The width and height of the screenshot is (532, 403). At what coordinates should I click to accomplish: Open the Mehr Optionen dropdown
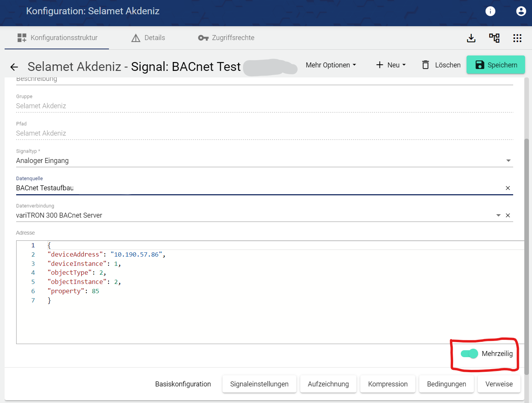[x=331, y=65]
